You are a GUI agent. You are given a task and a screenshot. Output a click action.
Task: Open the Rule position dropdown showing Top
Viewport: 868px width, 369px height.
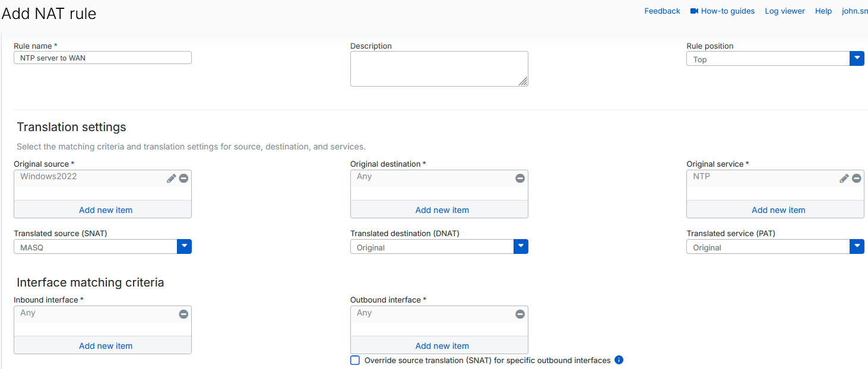pyautogui.click(x=857, y=58)
